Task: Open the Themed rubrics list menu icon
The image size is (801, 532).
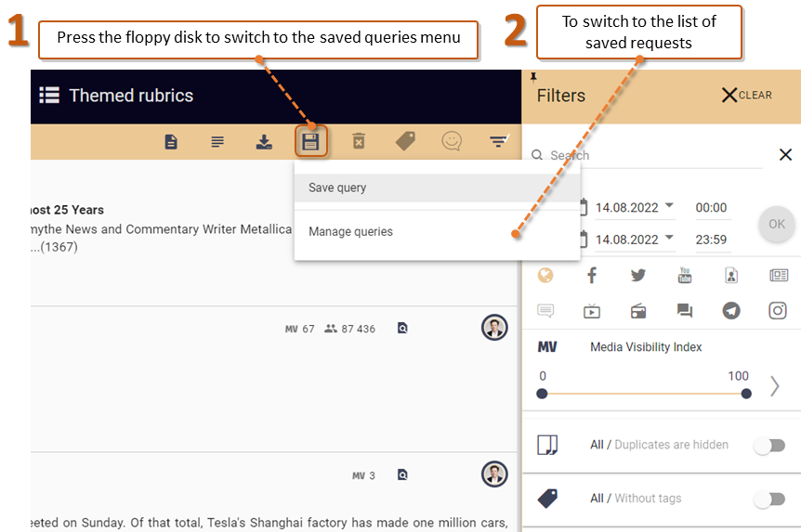Action: pyautogui.click(x=49, y=95)
